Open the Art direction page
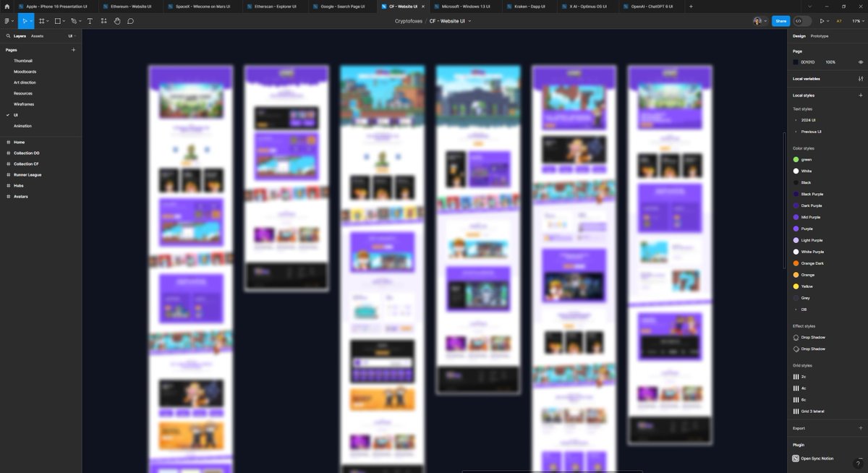 (x=25, y=82)
